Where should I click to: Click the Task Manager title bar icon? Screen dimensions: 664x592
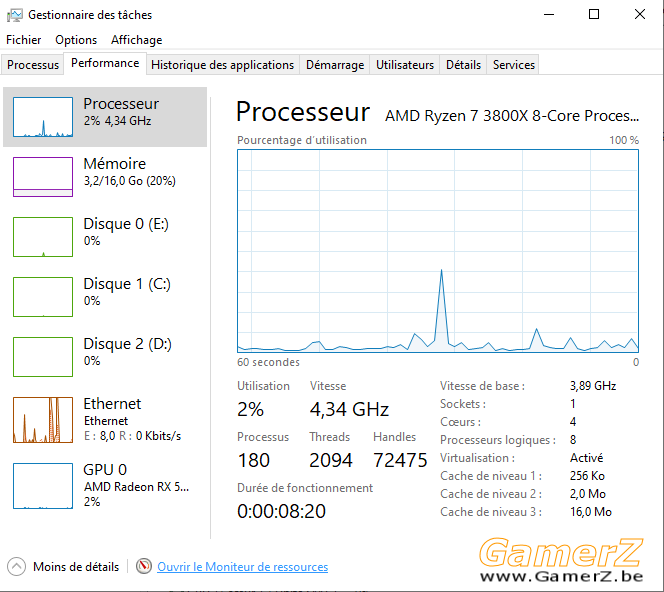14,15
